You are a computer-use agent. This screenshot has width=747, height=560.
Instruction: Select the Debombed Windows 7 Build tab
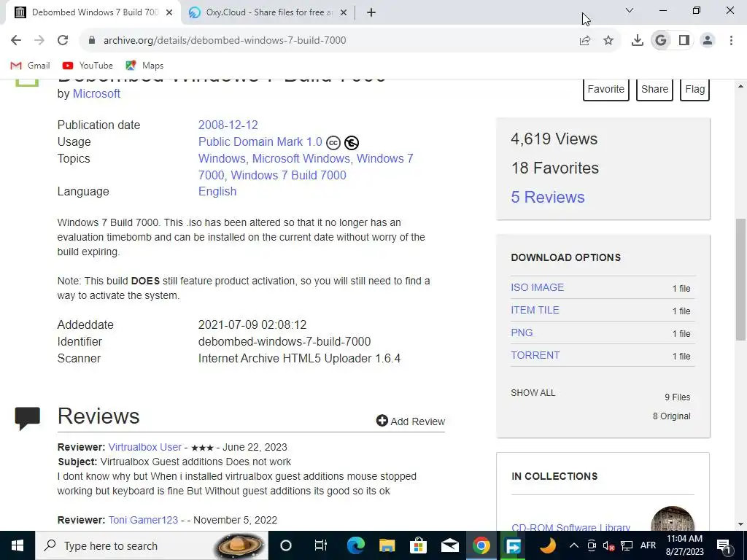click(93, 12)
